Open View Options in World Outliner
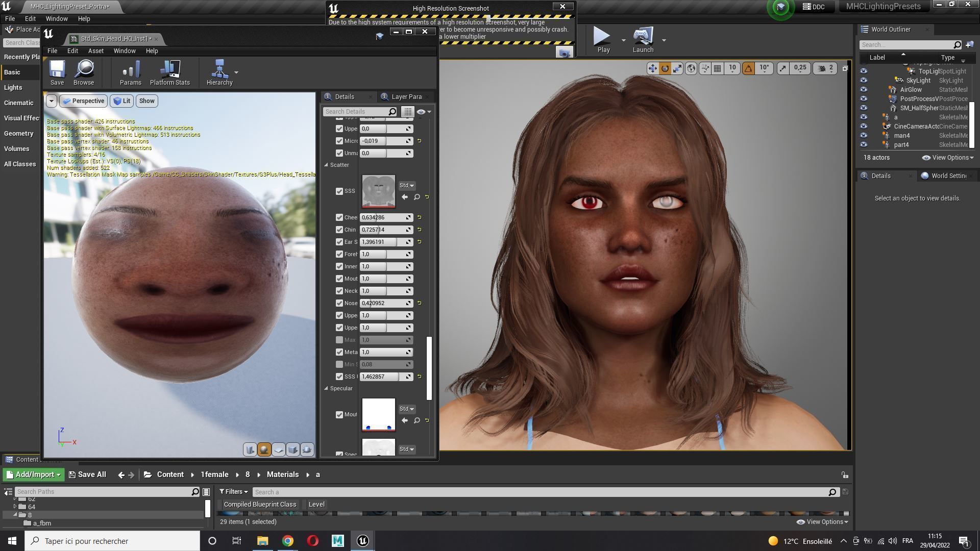This screenshot has width=980, height=551. tap(948, 158)
